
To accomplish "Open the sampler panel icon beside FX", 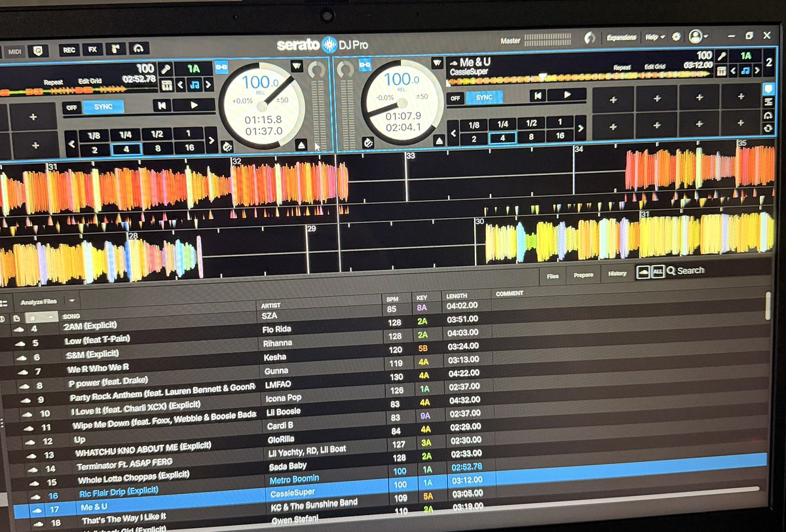I will [115, 48].
